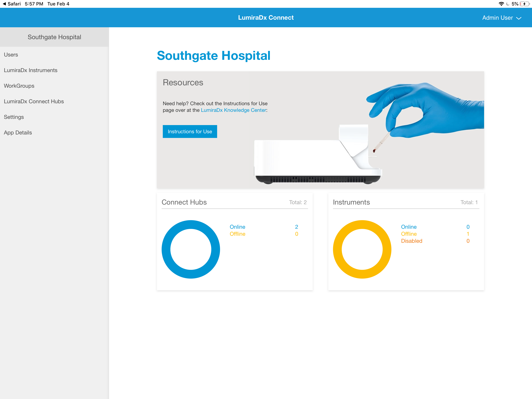This screenshot has width=532, height=399.
Task: Open WorkGroups in the sidebar
Action: pos(54,86)
